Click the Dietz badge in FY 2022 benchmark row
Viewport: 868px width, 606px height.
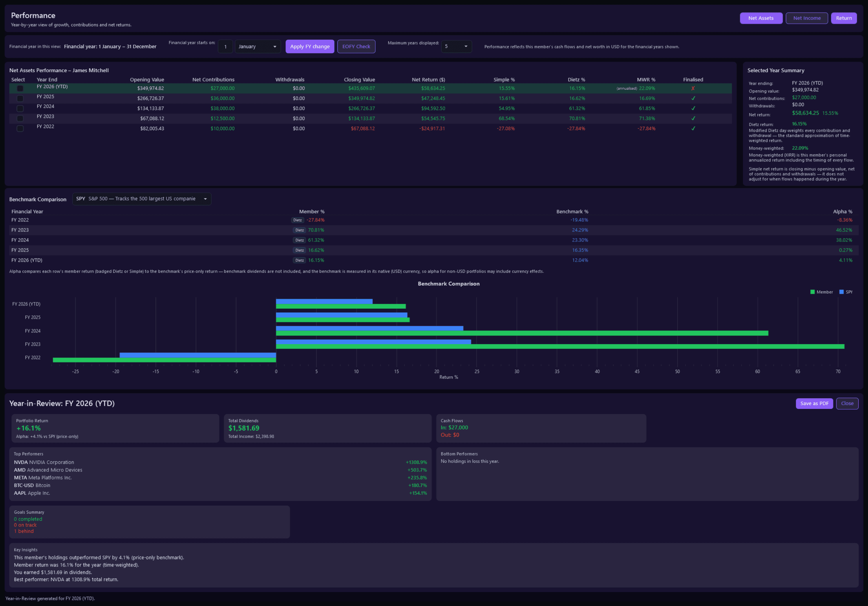point(297,220)
